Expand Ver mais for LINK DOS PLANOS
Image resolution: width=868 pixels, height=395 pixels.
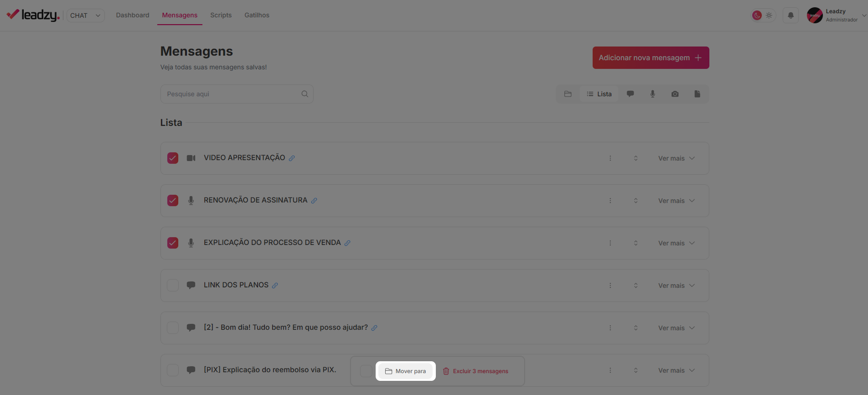677,286
